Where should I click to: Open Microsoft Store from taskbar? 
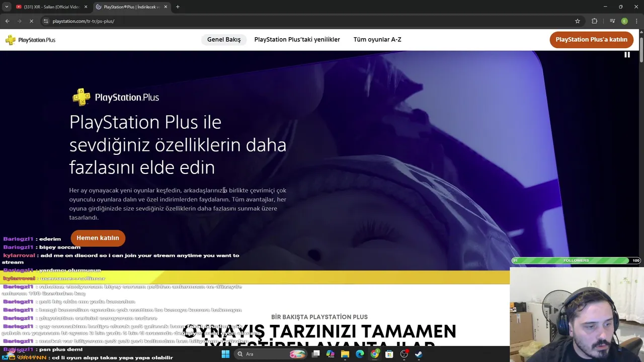[389, 354]
